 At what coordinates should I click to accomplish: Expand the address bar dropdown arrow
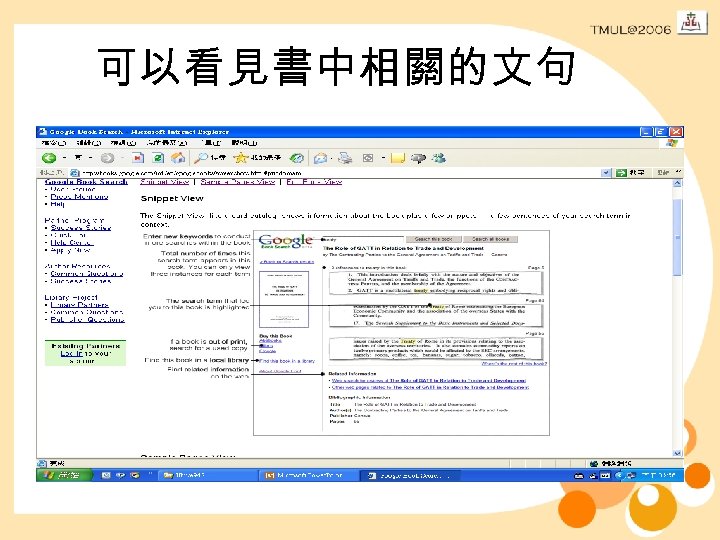tap(606, 173)
